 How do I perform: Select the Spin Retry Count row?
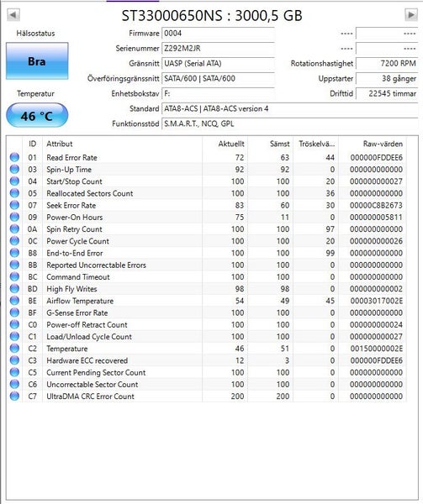click(207, 229)
